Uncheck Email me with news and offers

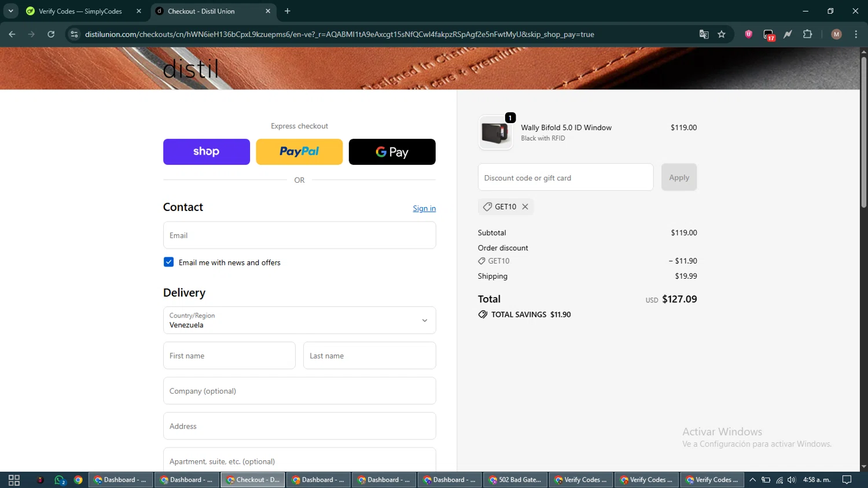(x=168, y=262)
